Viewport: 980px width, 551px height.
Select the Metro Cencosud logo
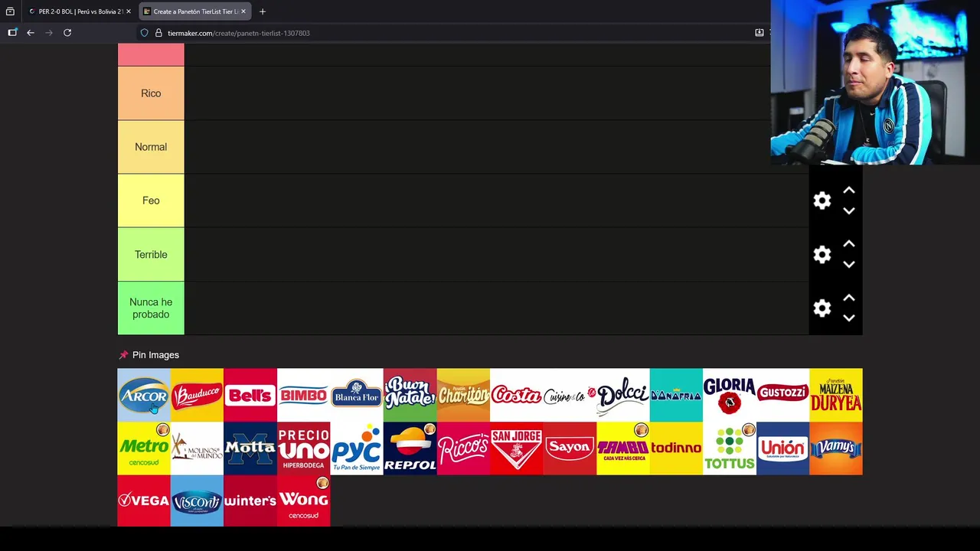144,448
